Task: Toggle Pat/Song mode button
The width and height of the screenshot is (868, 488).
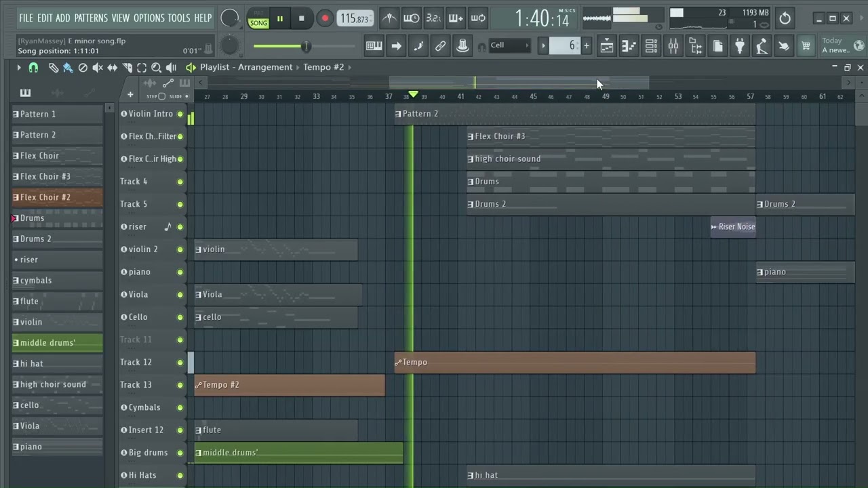Action: pyautogui.click(x=258, y=19)
